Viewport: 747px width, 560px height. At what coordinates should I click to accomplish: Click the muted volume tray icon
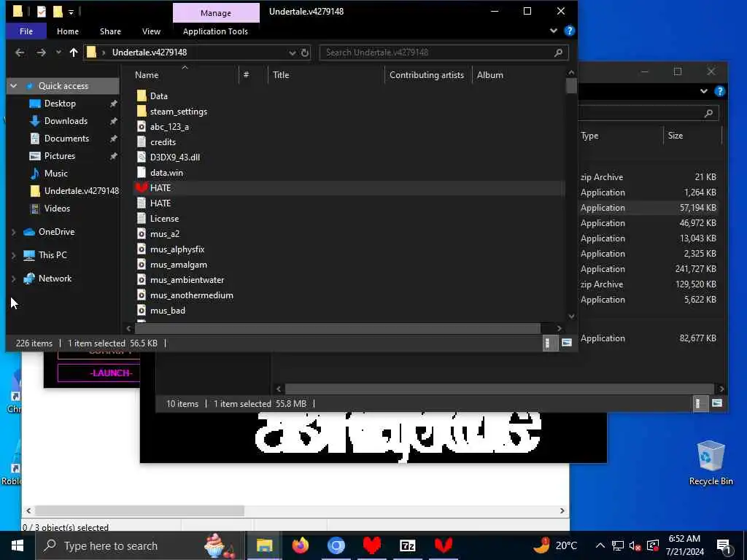(635, 545)
